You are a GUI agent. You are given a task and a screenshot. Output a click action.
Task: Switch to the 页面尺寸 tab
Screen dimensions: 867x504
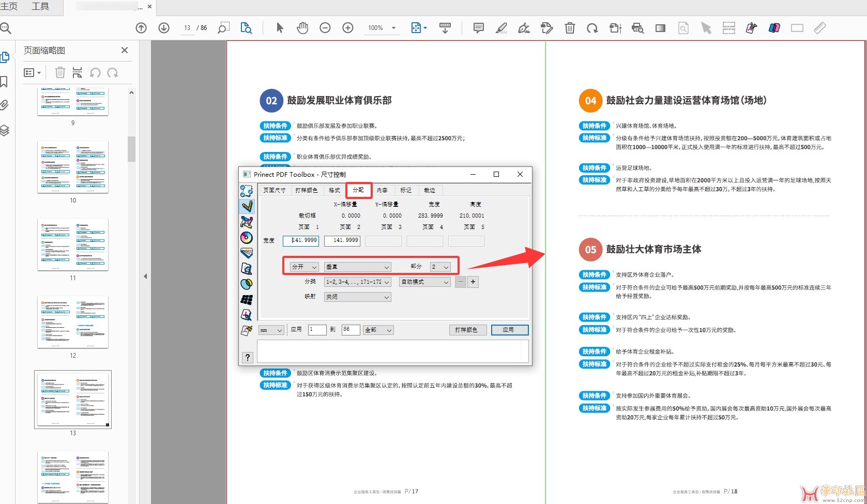(274, 190)
